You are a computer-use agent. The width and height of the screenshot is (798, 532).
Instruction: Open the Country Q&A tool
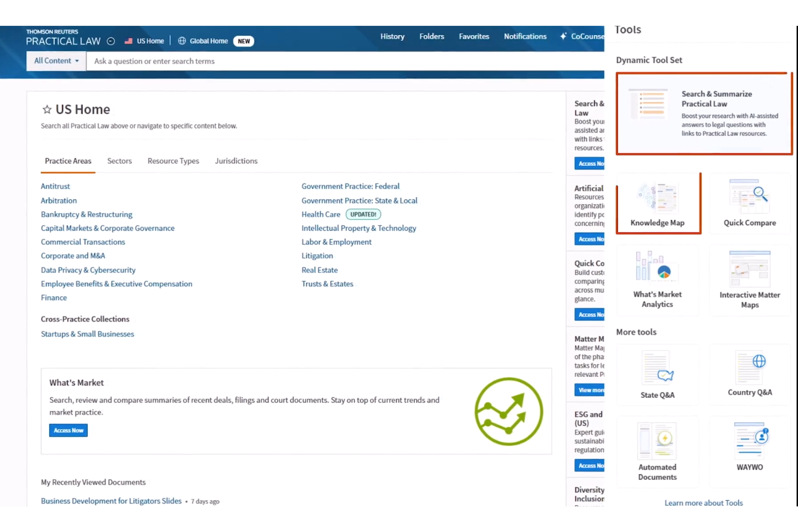click(749, 375)
